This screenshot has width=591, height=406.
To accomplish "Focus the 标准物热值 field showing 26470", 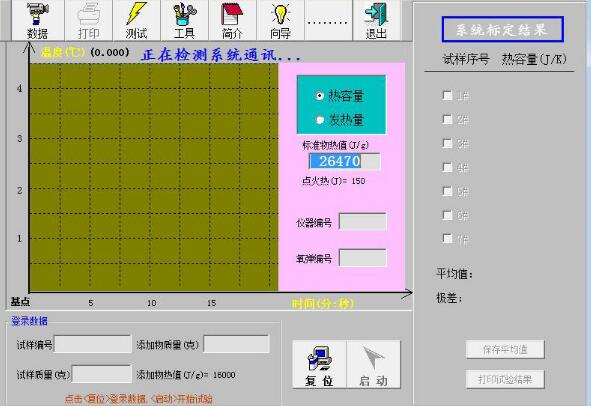I will pyautogui.click(x=344, y=161).
